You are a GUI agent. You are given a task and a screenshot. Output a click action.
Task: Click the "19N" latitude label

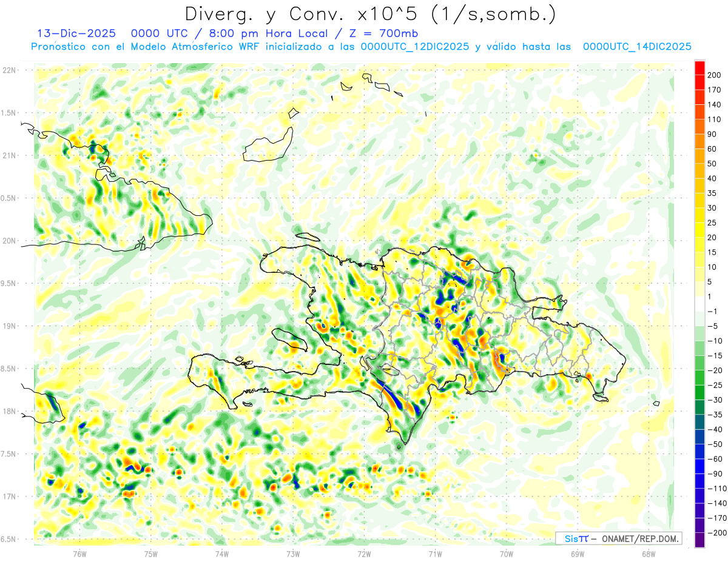[9, 326]
